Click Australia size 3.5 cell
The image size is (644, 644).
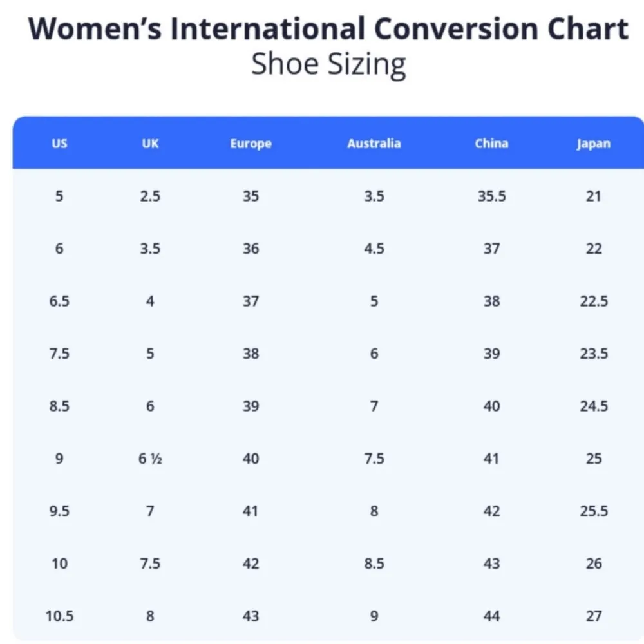point(374,196)
